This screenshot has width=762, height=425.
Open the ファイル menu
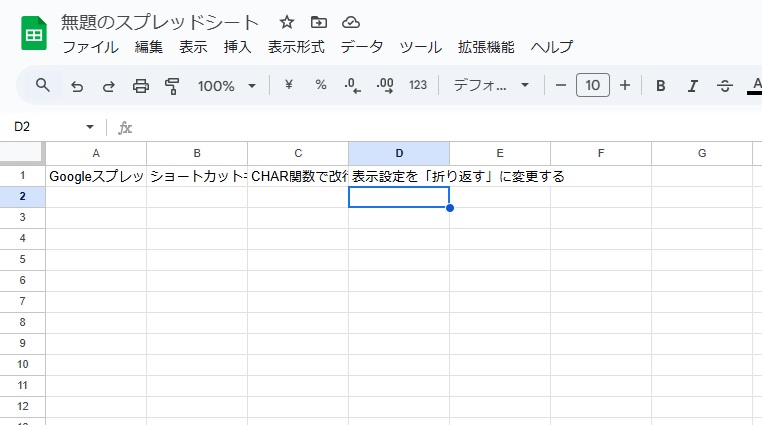pyautogui.click(x=90, y=47)
